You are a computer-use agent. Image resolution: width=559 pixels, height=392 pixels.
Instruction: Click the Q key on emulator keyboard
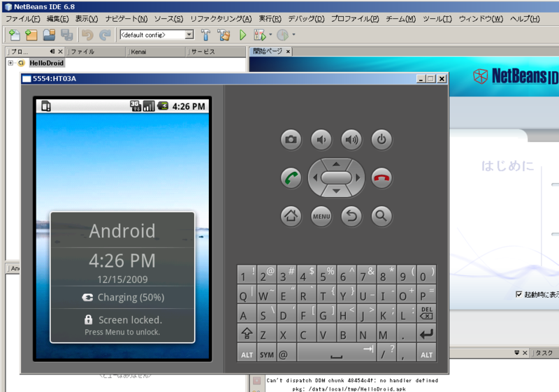pos(247,294)
